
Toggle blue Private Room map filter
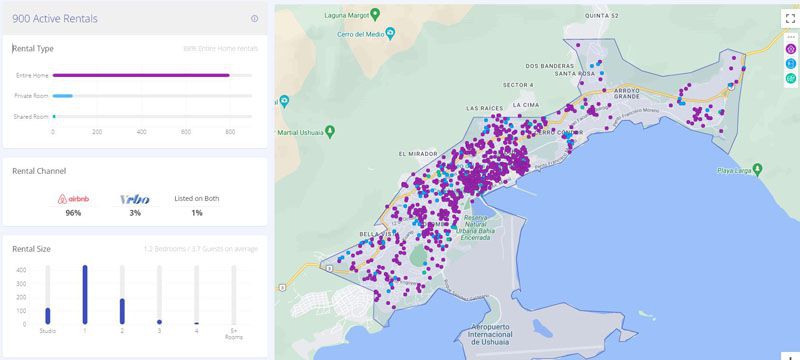click(x=791, y=63)
